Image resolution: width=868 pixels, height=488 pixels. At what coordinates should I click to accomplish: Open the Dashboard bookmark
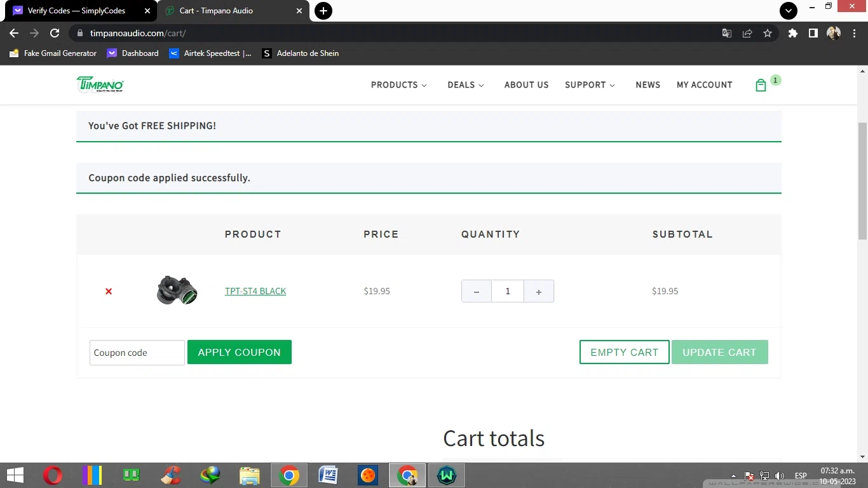coord(133,53)
